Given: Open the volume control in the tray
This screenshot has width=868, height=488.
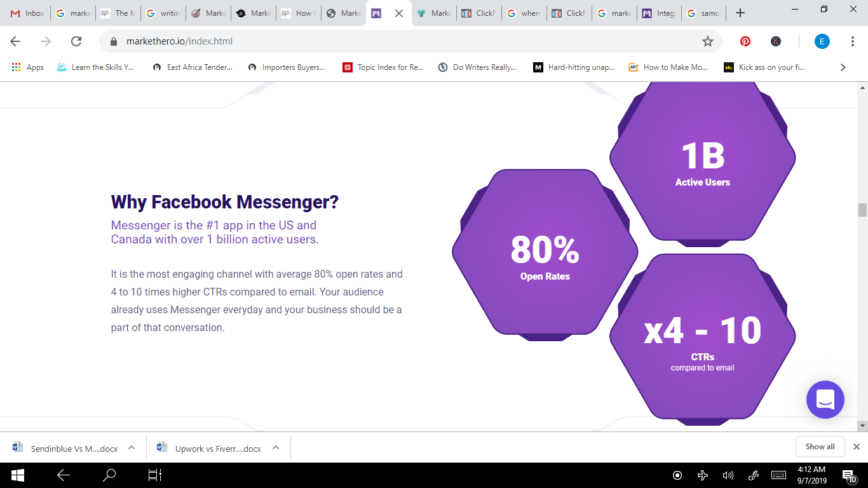Looking at the screenshot, I should click(728, 475).
